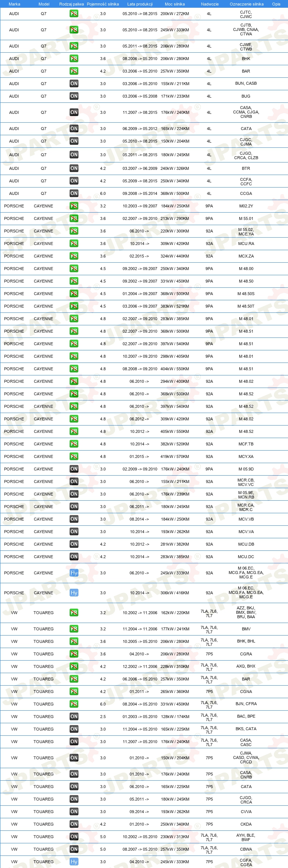Select engine code BKS, CATA
Viewport: 288px width, 868px height.
[246, 729]
